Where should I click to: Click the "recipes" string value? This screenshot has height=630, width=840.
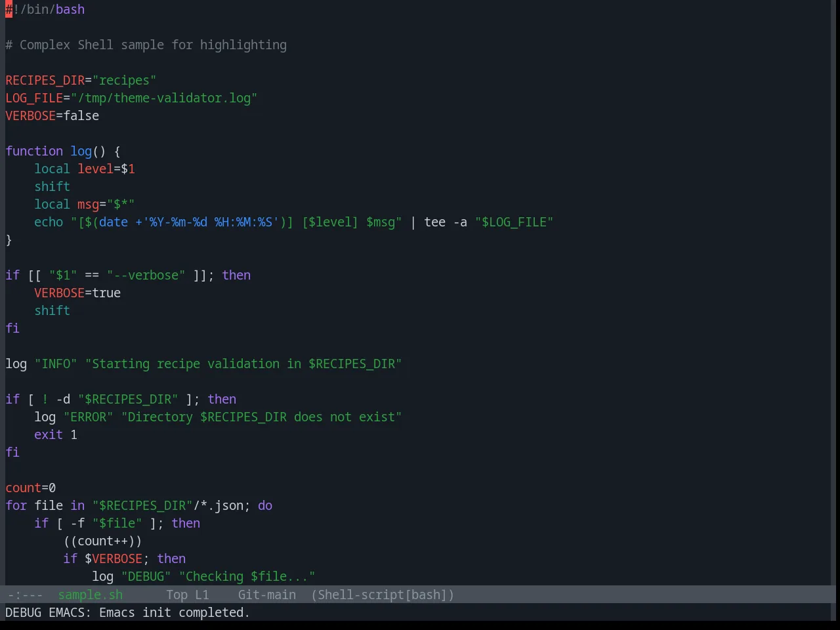click(x=125, y=80)
